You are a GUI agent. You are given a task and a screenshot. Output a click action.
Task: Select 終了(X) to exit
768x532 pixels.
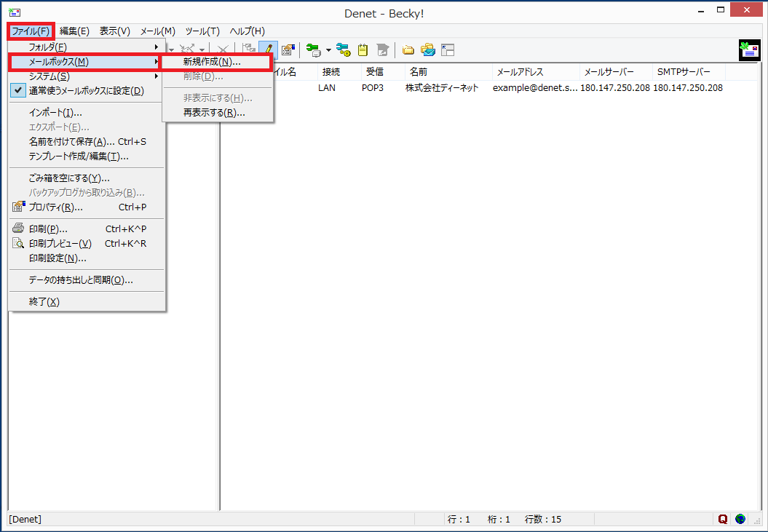(x=87, y=302)
